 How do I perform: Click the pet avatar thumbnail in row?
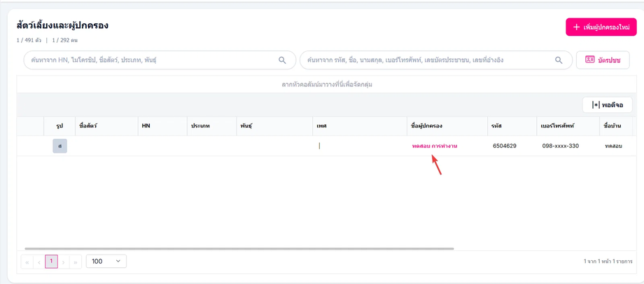point(59,146)
